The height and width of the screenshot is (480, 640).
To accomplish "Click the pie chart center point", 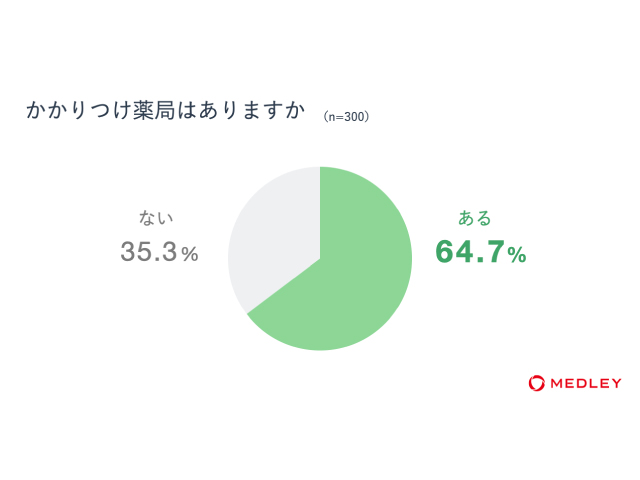I will [320, 258].
